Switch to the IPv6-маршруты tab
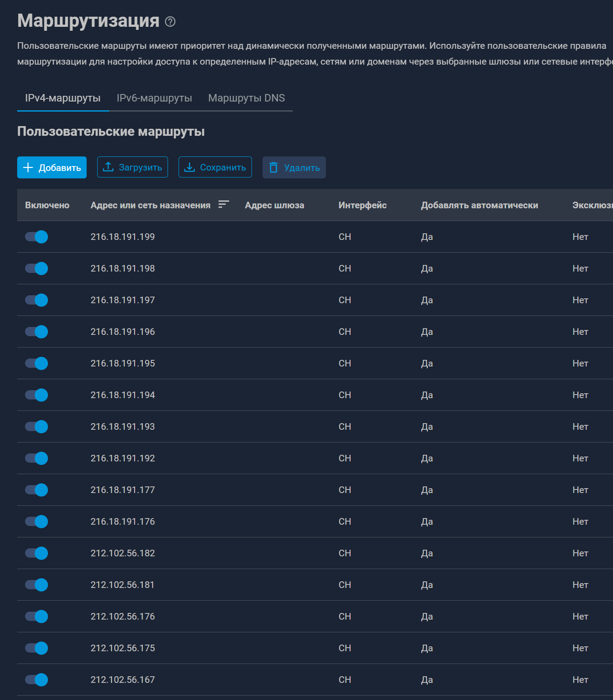 [154, 98]
